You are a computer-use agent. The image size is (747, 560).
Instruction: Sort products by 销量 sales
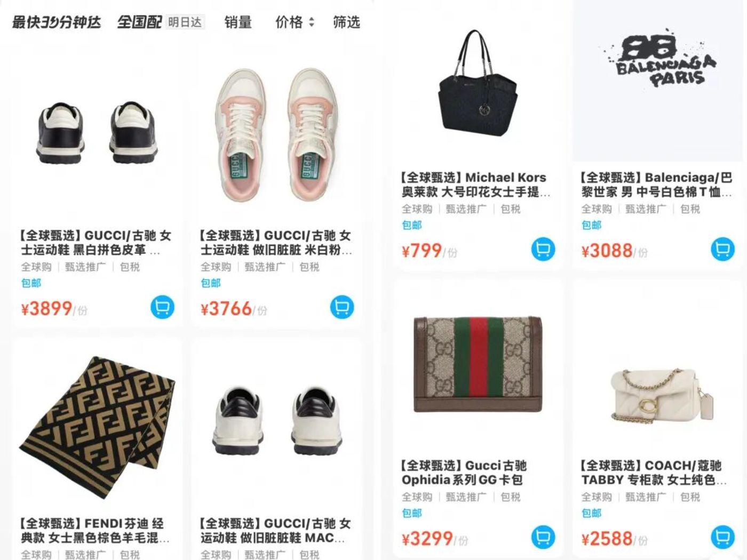[237, 22]
